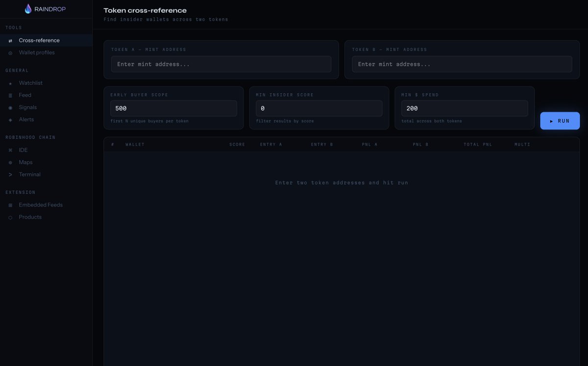
Task: Go to the Watchlist section
Action: [x=46, y=83]
